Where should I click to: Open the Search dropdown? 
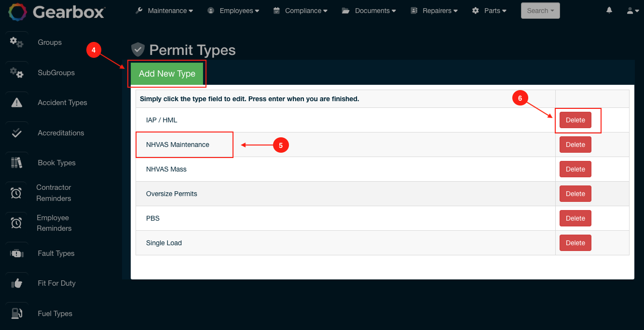click(540, 10)
